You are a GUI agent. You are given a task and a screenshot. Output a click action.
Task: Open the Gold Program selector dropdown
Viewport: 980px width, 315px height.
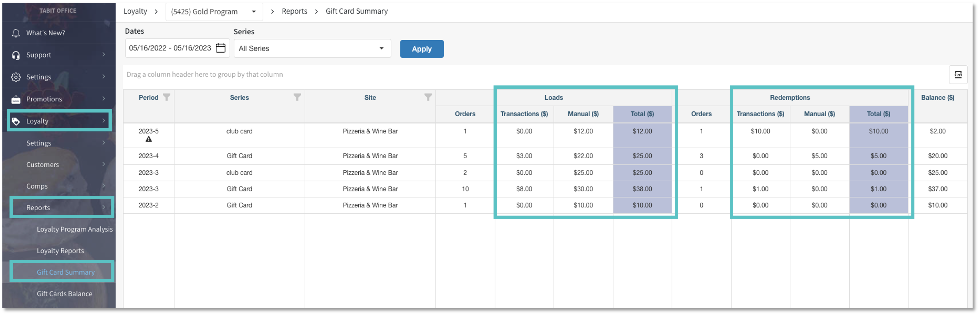coord(214,11)
